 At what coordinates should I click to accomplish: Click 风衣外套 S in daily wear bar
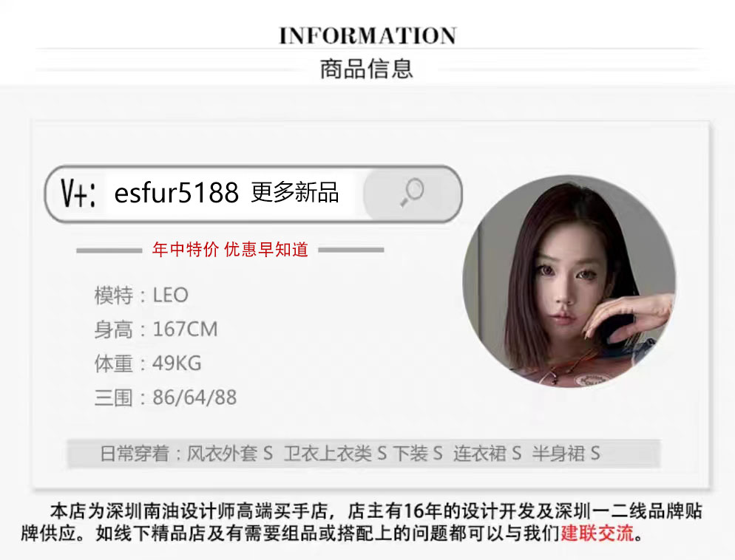230,453
